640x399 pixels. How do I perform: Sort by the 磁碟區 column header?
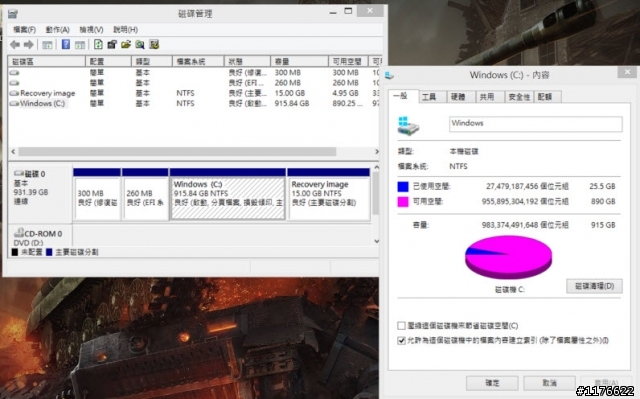pyautogui.click(x=47, y=61)
